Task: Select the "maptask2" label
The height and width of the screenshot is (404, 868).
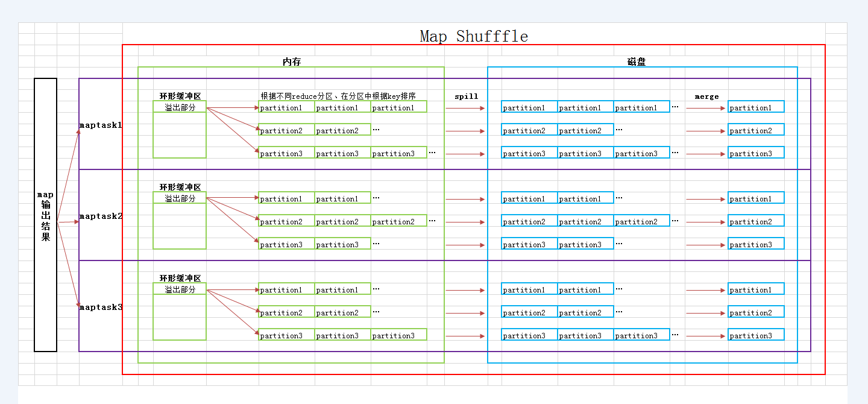Action: 101,216
